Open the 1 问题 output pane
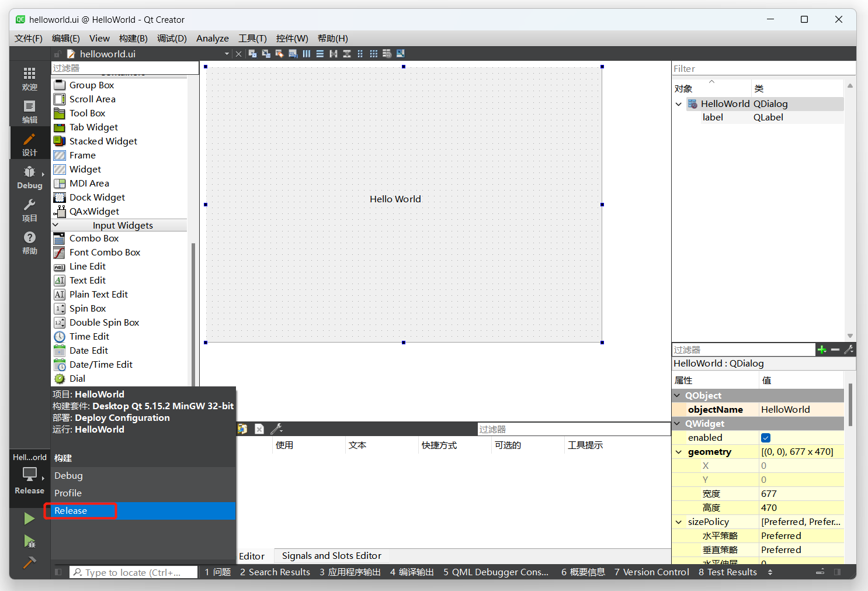Viewport: 868px width, 591px height. [x=218, y=572]
